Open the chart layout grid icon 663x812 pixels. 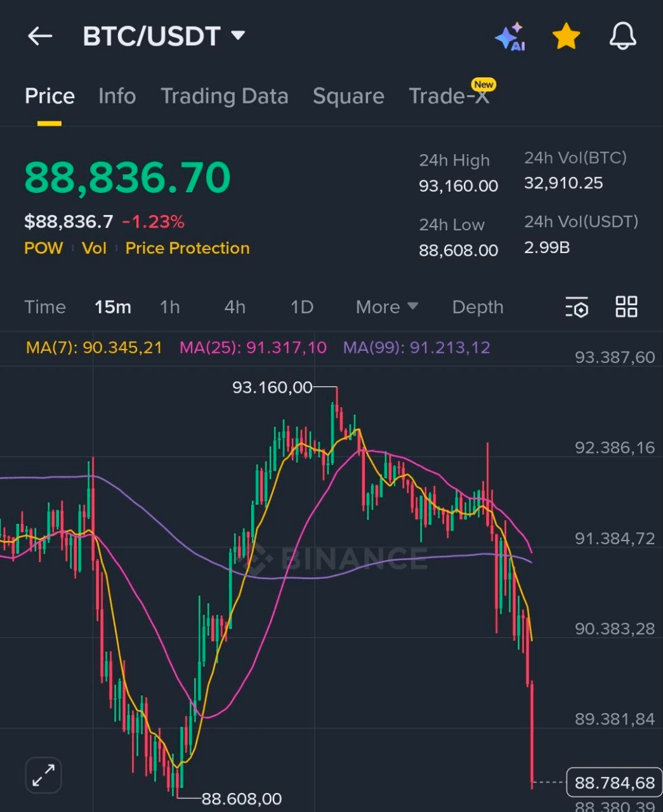coord(626,306)
